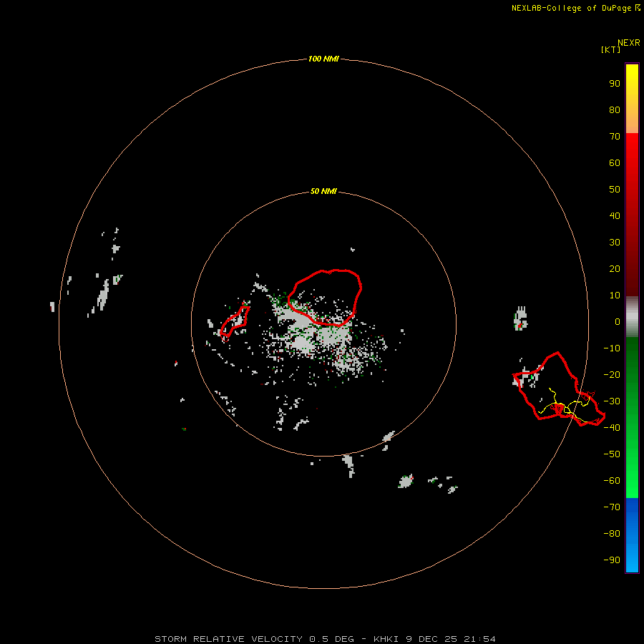
Task: Click the -30 value on velocity scale
Action: pos(612,401)
